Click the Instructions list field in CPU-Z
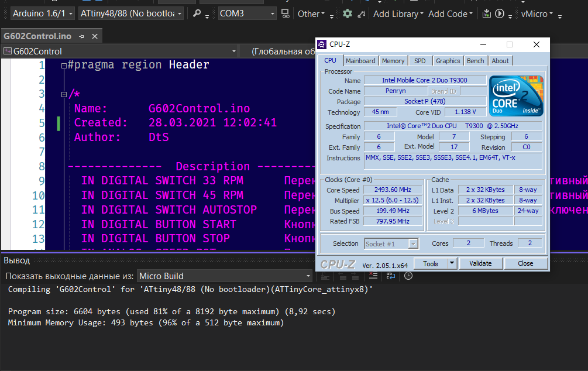Screen dimensions: 588x371 pyautogui.click(x=453, y=162)
